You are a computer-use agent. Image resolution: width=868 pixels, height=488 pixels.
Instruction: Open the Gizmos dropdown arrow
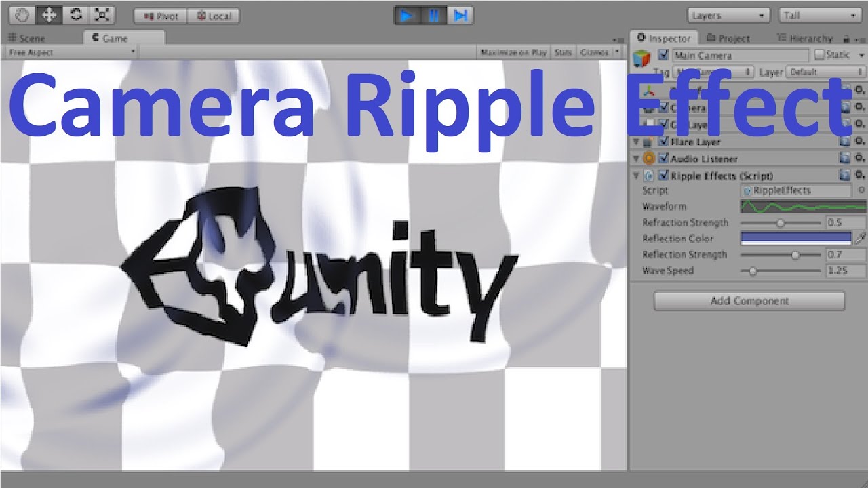click(x=617, y=52)
